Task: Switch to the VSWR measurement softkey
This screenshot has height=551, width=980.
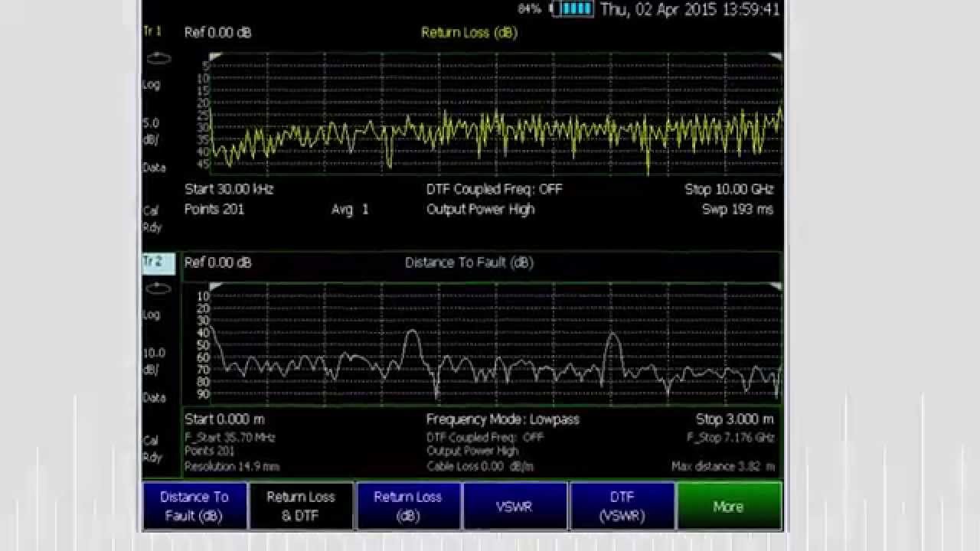Action: [x=514, y=506]
